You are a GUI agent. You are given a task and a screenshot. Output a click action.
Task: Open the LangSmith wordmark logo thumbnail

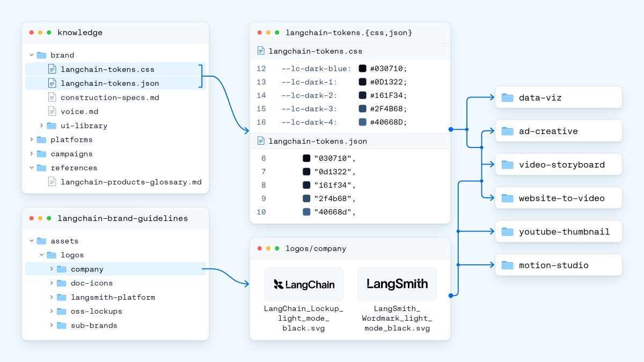pyautogui.click(x=397, y=284)
